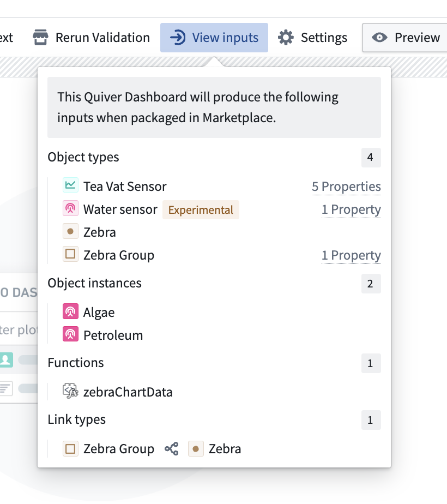
Task: Click the Experimental tag
Action: [x=201, y=210]
